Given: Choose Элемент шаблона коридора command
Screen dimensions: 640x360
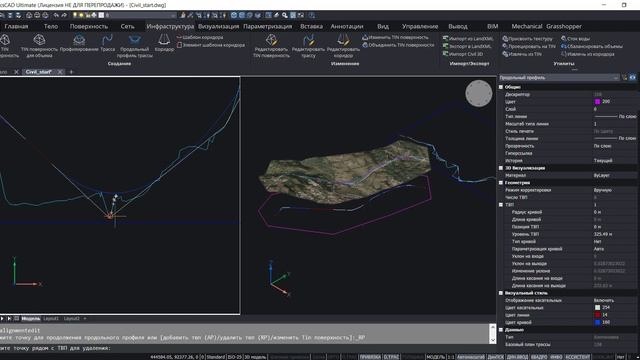Looking at the screenshot, I should pyautogui.click(x=211, y=45).
